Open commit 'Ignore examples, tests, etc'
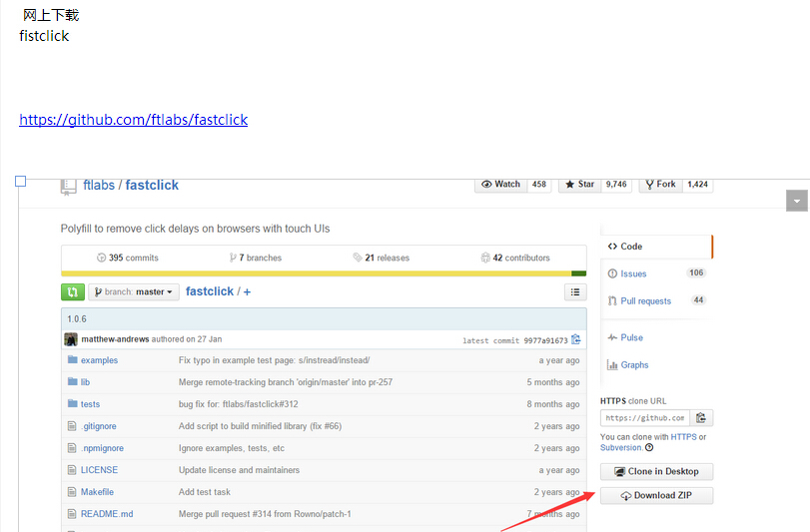 (x=232, y=448)
